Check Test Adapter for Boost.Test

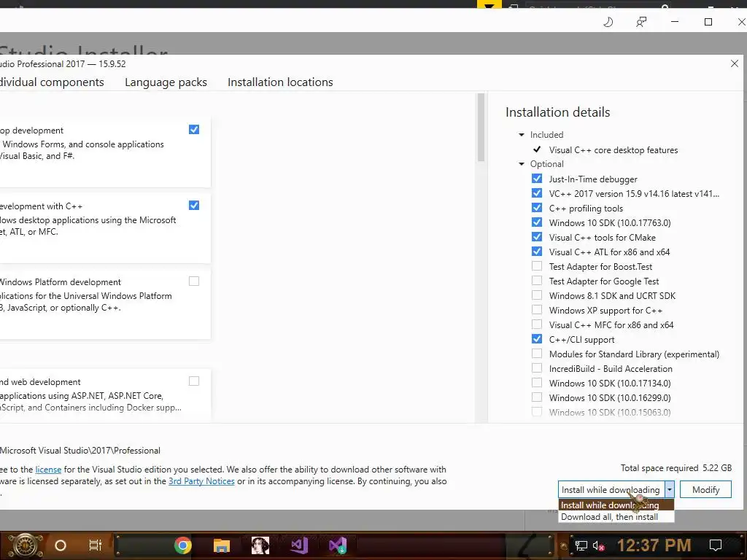coord(537,266)
